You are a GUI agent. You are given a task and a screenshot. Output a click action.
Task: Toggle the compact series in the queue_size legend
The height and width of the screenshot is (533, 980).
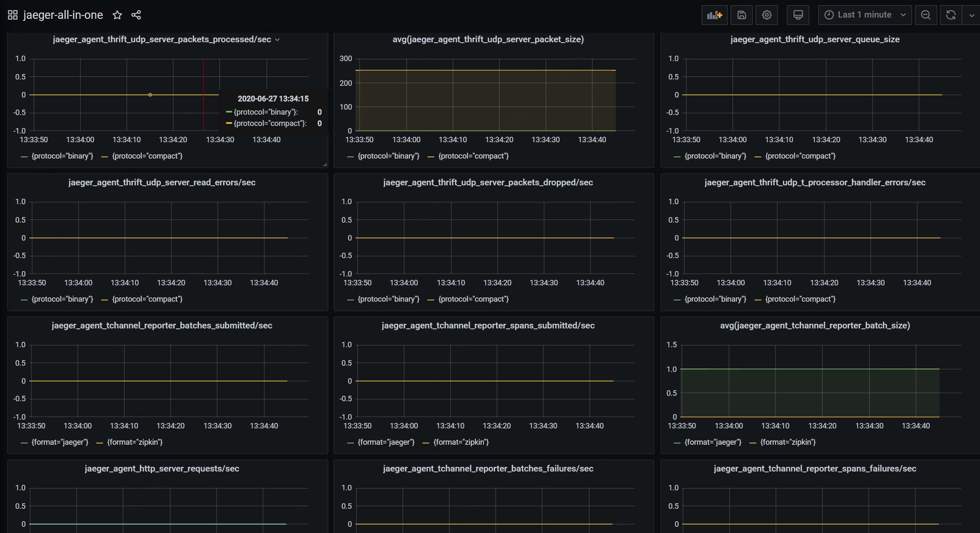800,156
